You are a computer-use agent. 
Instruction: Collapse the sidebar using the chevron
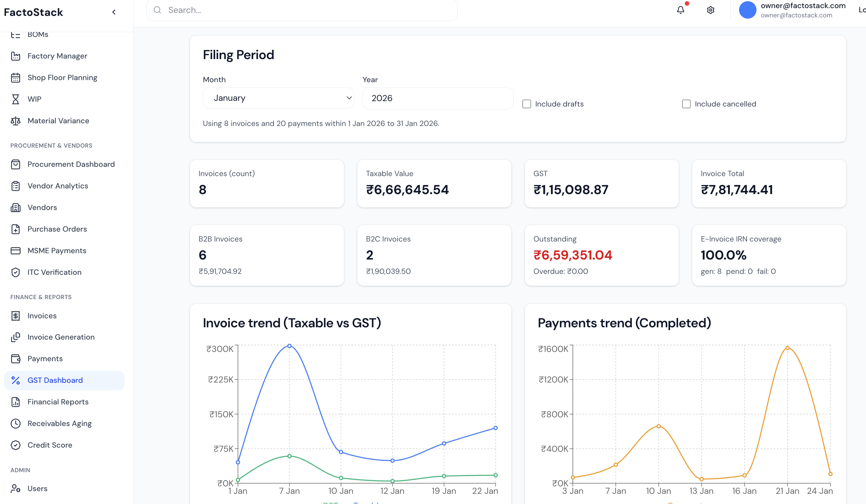point(114,12)
